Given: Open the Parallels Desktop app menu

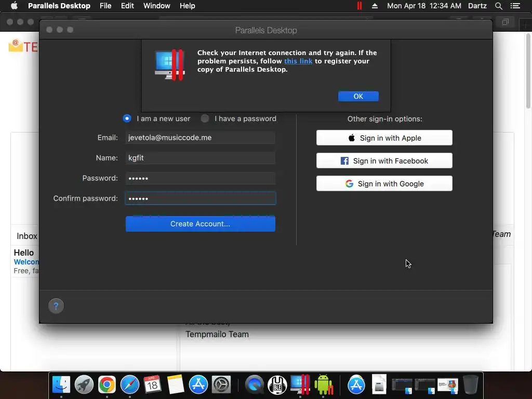Looking at the screenshot, I should 59,6.
